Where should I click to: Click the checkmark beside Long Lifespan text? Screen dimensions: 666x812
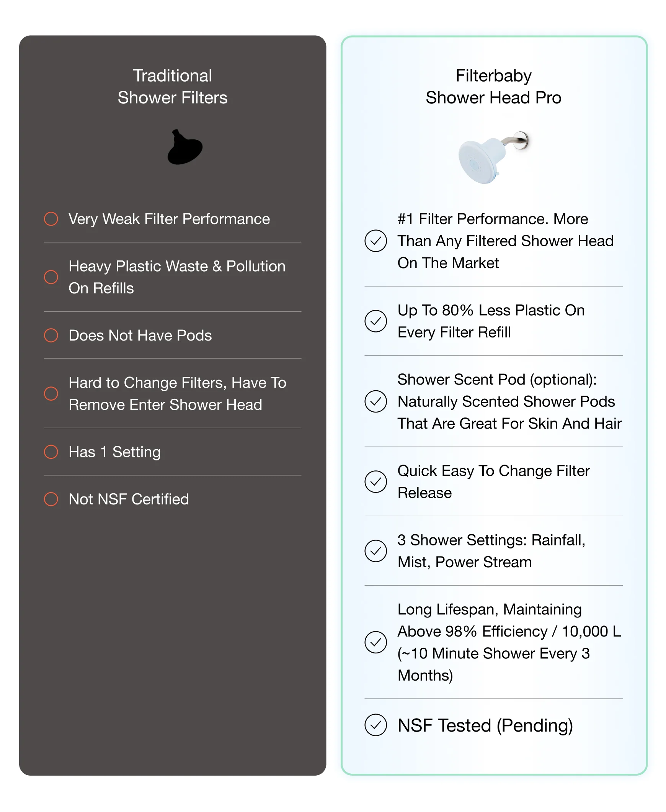click(x=375, y=642)
